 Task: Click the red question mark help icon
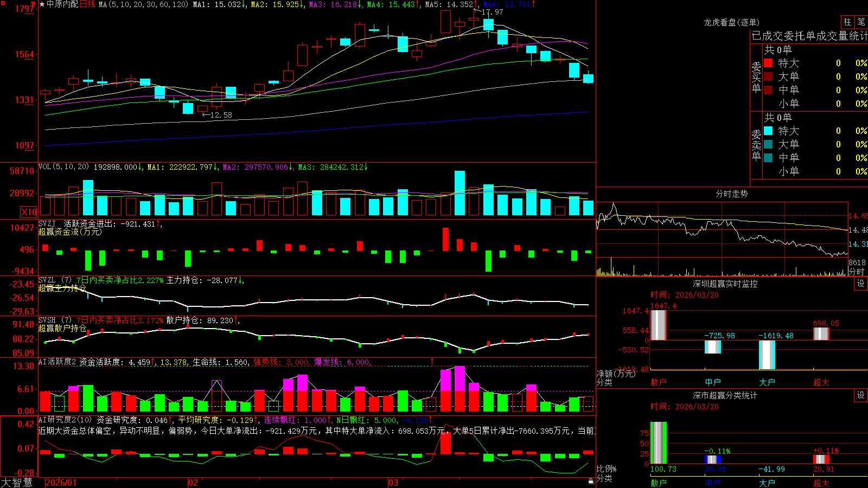tap(34, 4)
